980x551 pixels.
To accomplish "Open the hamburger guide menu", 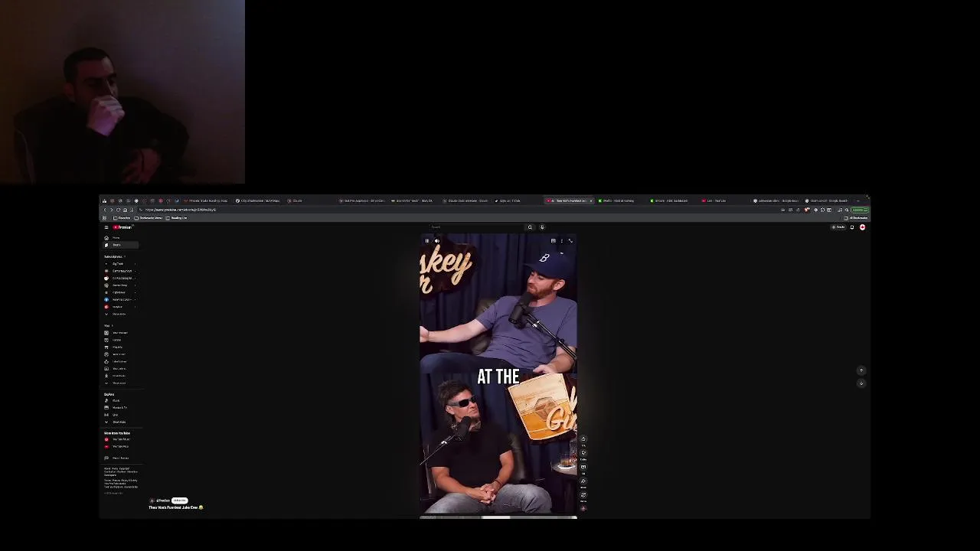I will (106, 227).
